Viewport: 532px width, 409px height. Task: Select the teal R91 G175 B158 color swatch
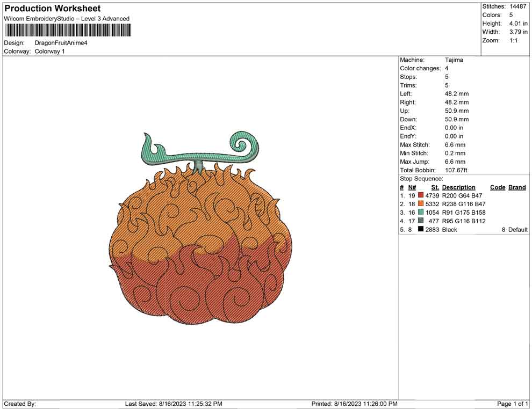point(421,212)
